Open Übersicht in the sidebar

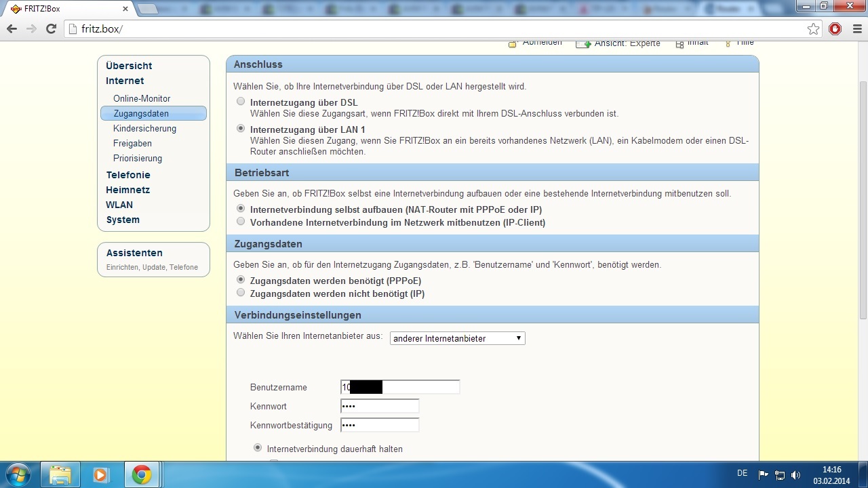click(x=129, y=66)
